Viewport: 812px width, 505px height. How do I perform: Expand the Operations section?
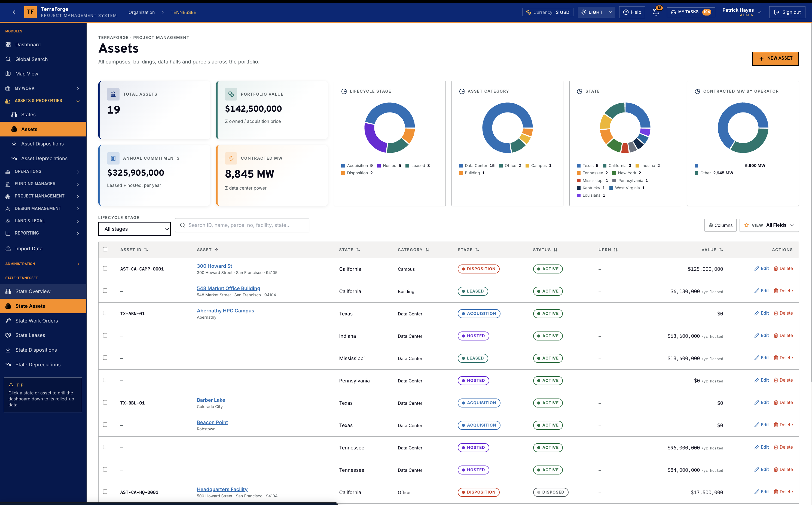click(x=43, y=172)
